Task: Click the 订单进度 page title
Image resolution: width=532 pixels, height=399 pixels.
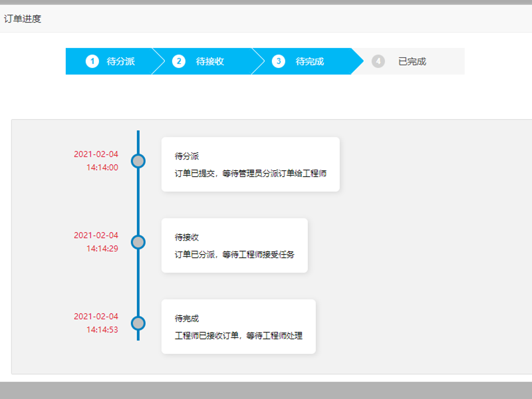Action: pyautogui.click(x=23, y=19)
